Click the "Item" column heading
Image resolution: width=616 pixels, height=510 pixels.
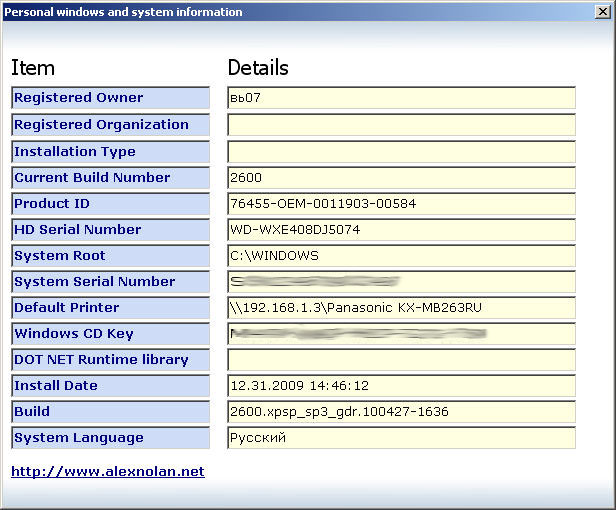[33, 68]
